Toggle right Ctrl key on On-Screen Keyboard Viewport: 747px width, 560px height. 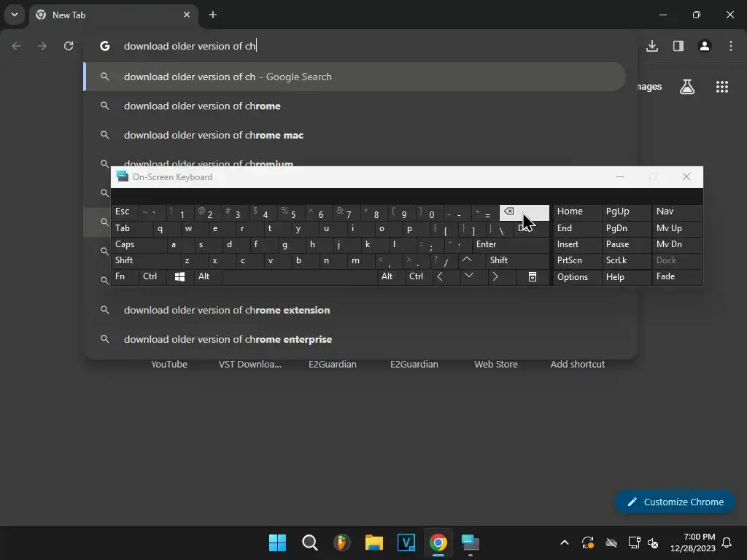418,276
